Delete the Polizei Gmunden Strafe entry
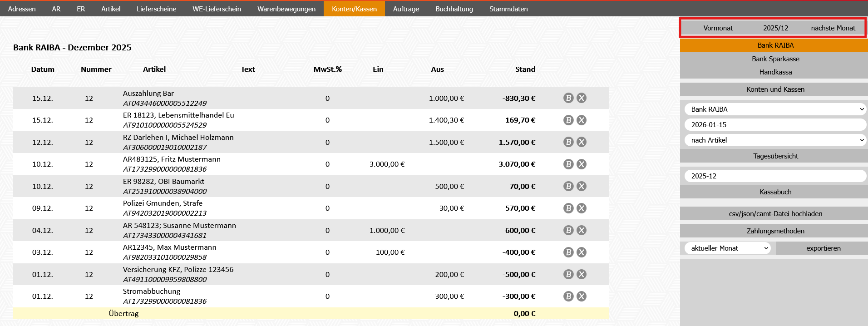This screenshot has width=868, height=326. [x=582, y=208]
